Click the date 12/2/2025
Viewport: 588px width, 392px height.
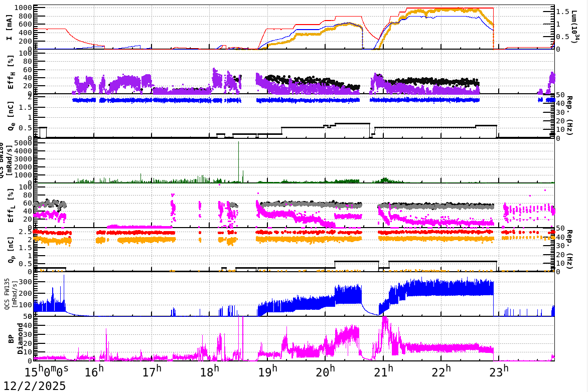point(35,385)
